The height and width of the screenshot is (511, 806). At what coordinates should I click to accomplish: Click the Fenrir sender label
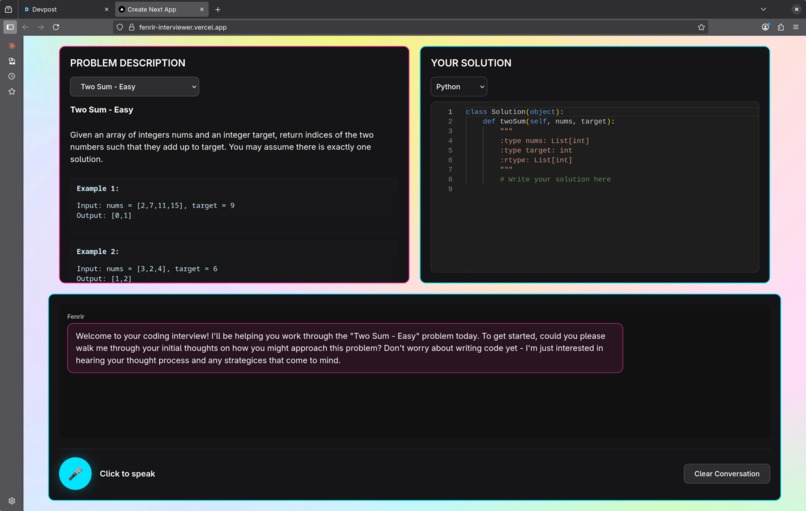[x=76, y=317]
